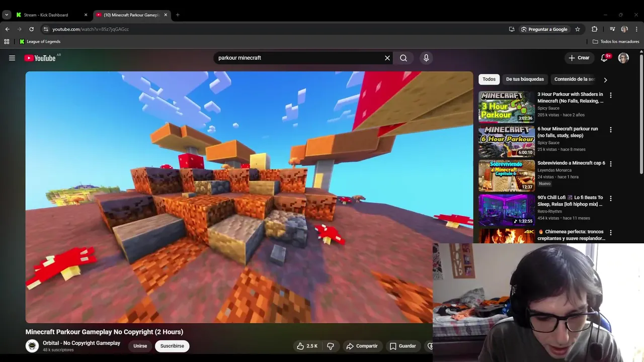Screen dimensions: 644x362
Task: Close the Stream - Kick Dashboard tab
Action: click(86, 15)
